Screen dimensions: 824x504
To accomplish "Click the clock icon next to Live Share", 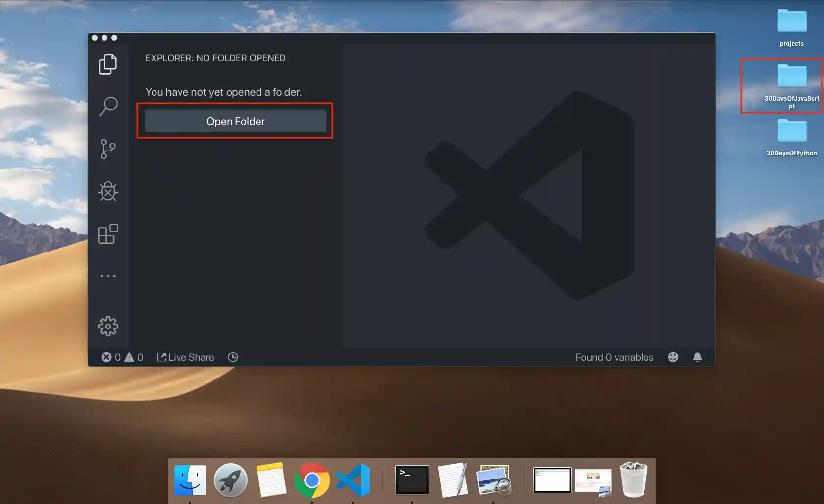I will (x=233, y=357).
